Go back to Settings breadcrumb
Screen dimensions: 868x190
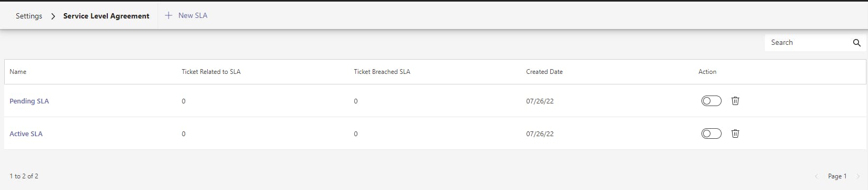click(29, 16)
